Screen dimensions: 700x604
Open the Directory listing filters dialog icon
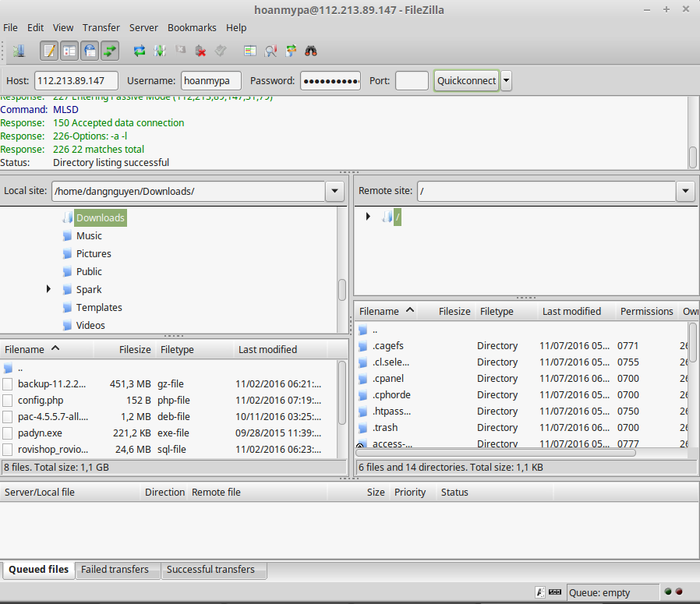pos(250,51)
